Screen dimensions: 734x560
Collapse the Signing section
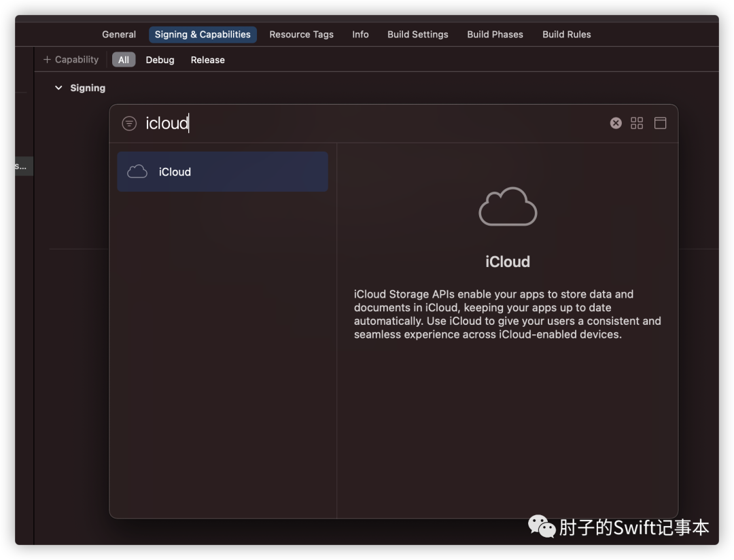[58, 88]
